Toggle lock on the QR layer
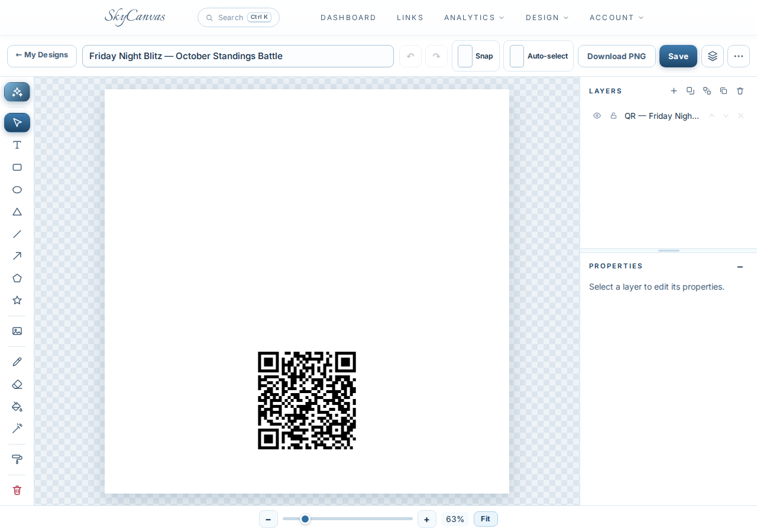Viewport: 757px width, 532px height. 613,116
